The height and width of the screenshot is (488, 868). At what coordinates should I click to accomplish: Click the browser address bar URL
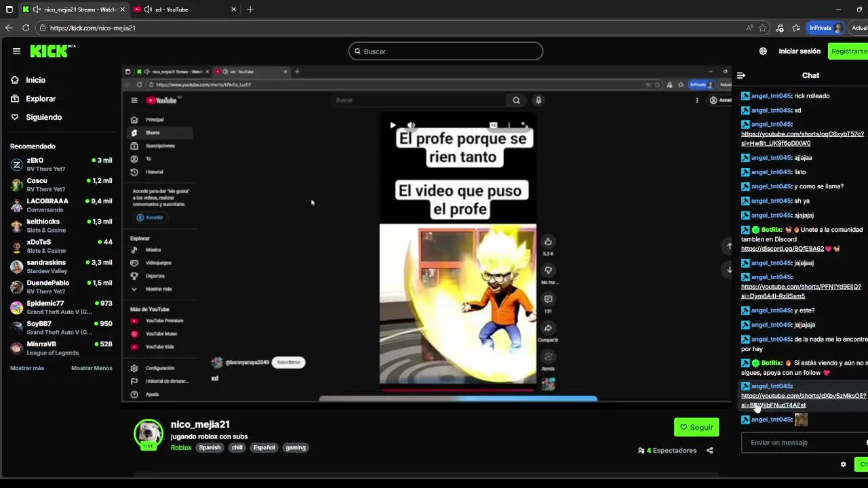tap(93, 28)
